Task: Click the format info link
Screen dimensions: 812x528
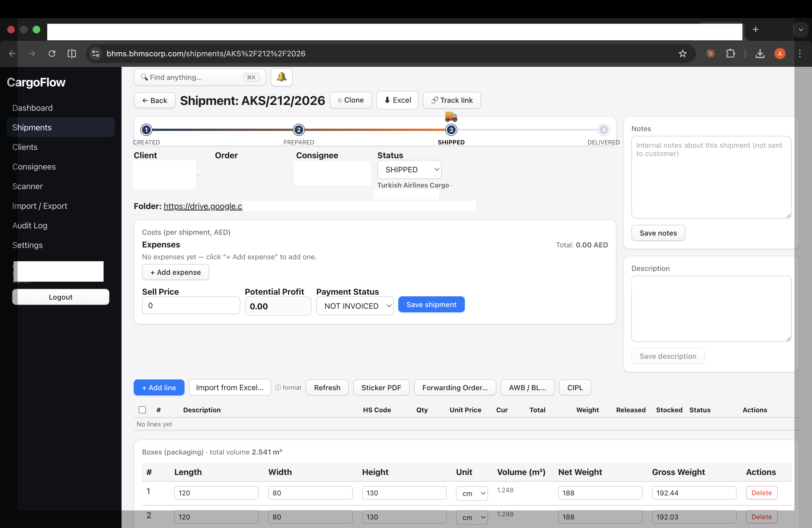Action: coord(288,387)
